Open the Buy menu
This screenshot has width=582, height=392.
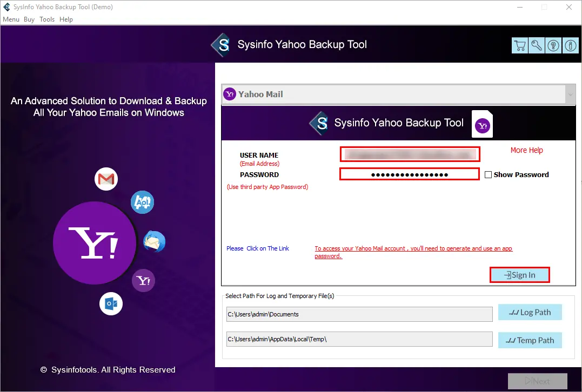pyautogui.click(x=29, y=19)
